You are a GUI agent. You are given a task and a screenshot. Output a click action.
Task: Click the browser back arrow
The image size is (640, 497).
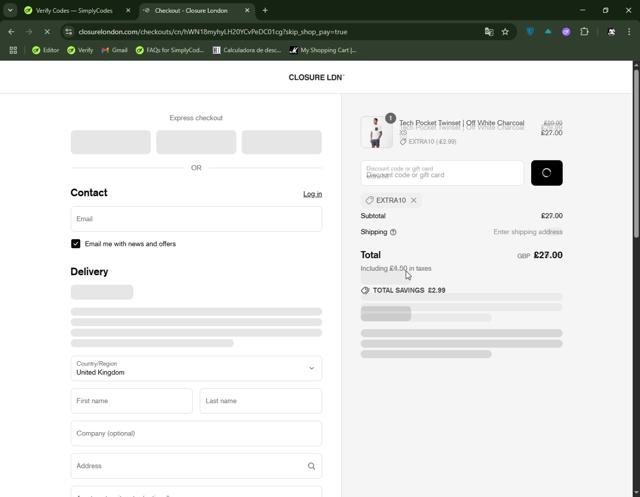[x=11, y=32]
